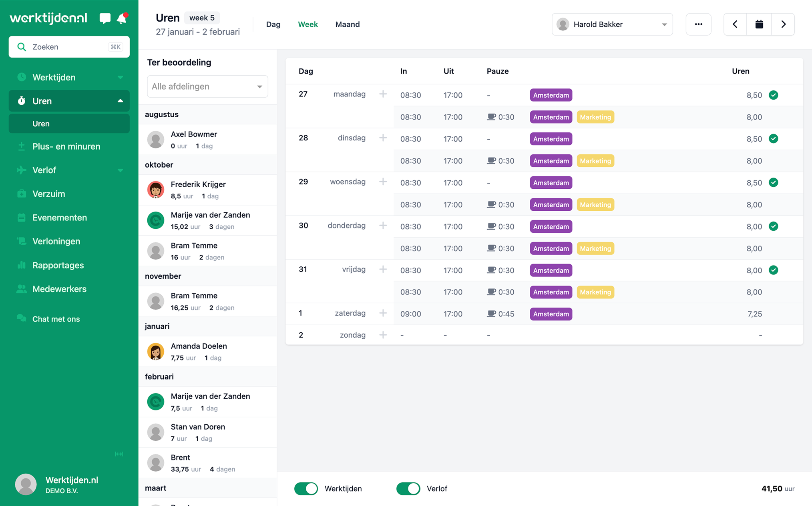Open Rapportages in the sidebar
This screenshot has width=812, height=506.
click(58, 265)
